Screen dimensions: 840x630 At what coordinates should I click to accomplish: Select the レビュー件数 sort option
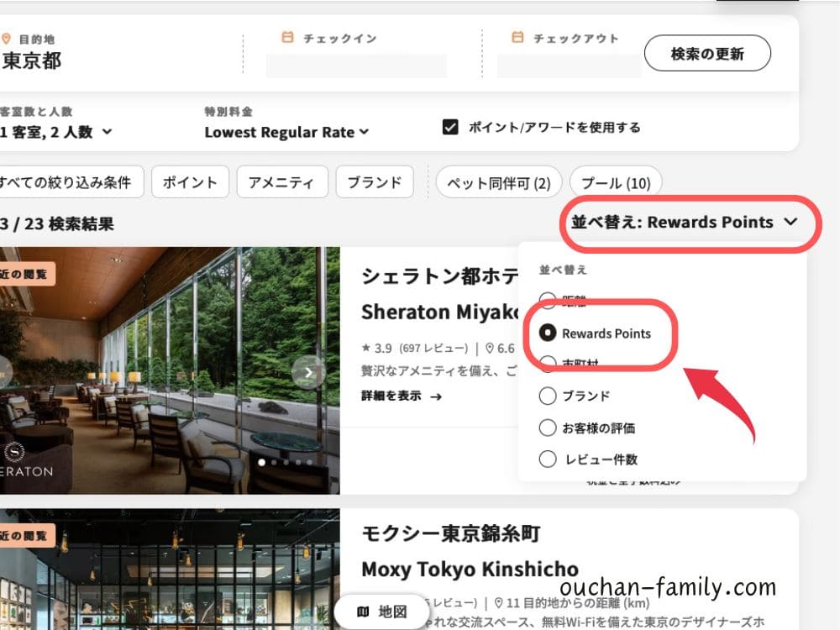click(588, 459)
